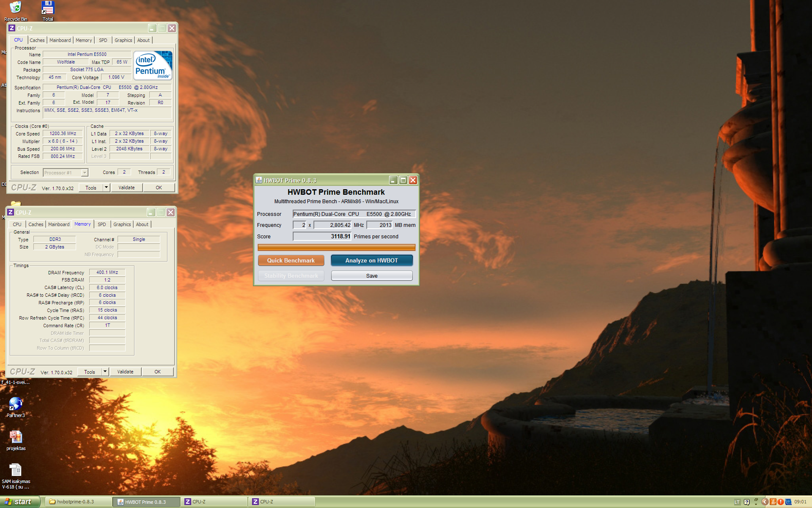The width and height of the screenshot is (812, 508).
Task: Close the HWBOT Prime window
Action: click(413, 180)
